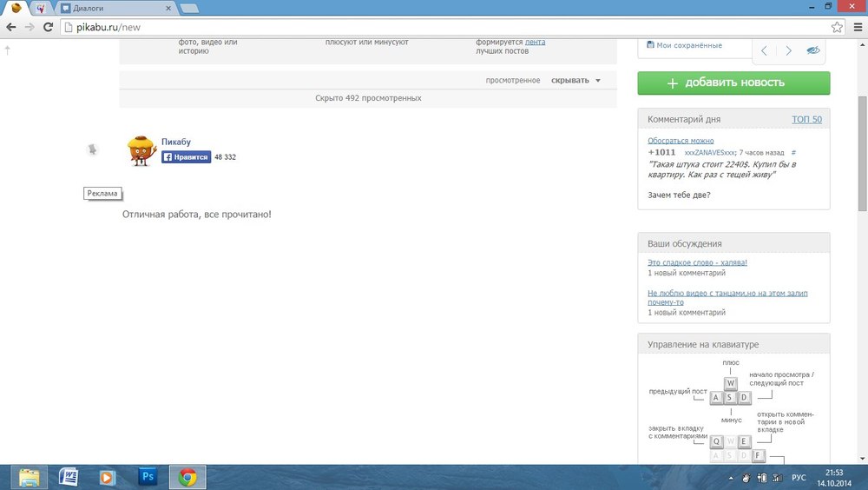
Task: Click the pikabu.ru address bar
Action: pos(434,27)
